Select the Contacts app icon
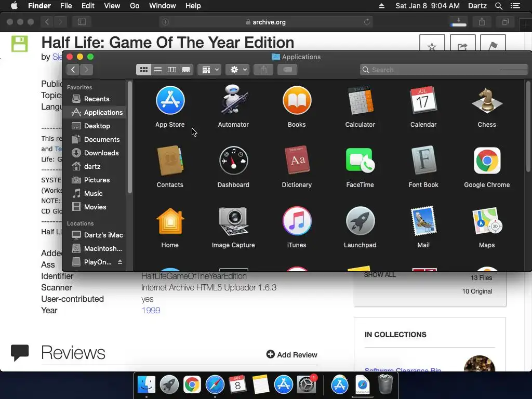Viewport: 532px width, 399px height. (170, 161)
